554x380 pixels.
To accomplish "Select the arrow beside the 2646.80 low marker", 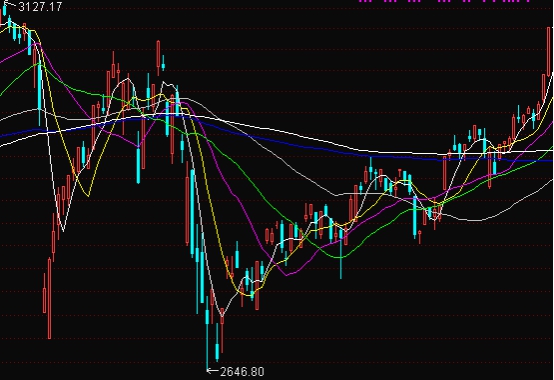I will tap(212, 370).
